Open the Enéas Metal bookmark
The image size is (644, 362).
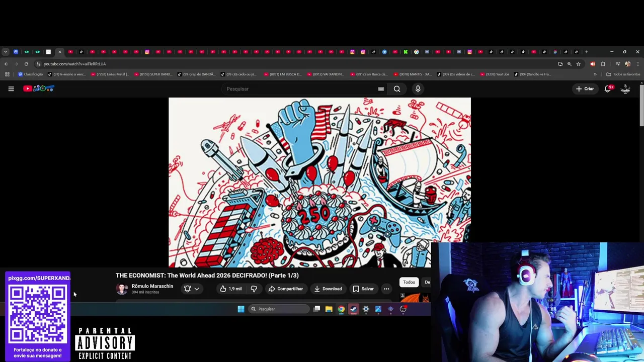[110, 74]
